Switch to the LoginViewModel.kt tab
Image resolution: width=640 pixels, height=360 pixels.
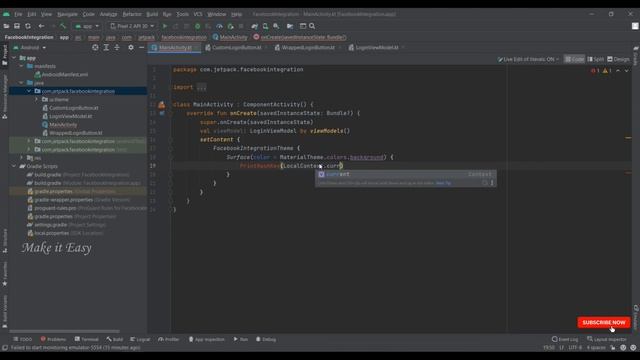click(x=376, y=48)
